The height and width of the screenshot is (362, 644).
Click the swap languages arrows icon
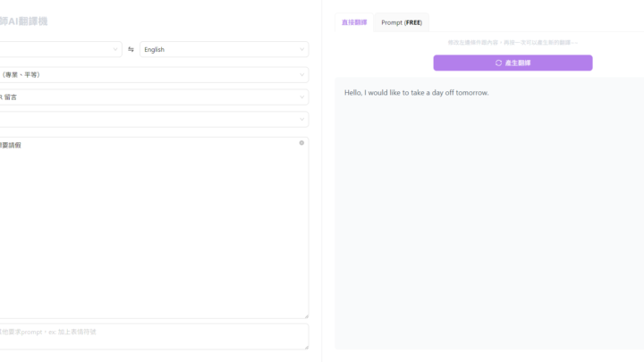coord(131,49)
